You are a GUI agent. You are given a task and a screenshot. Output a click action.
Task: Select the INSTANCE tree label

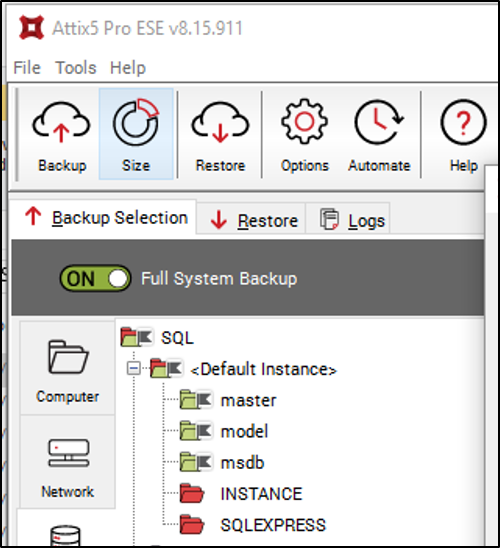pyautogui.click(x=261, y=493)
